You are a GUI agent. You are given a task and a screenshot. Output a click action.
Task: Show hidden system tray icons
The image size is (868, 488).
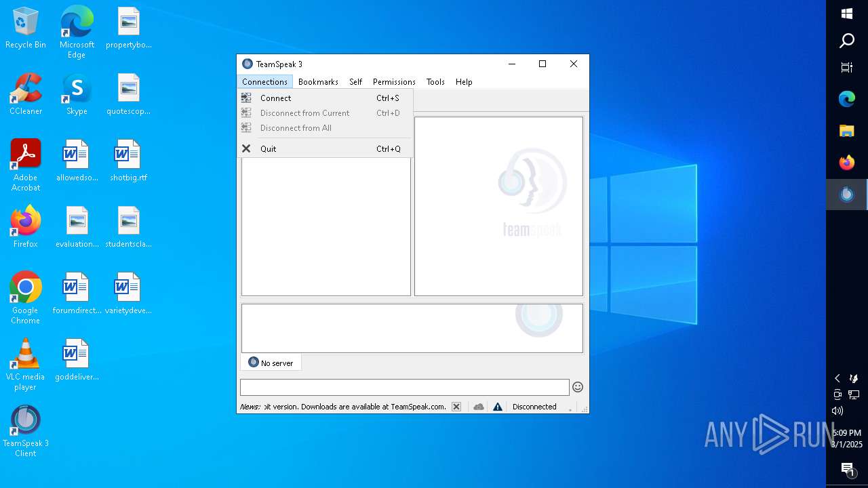pos(837,378)
